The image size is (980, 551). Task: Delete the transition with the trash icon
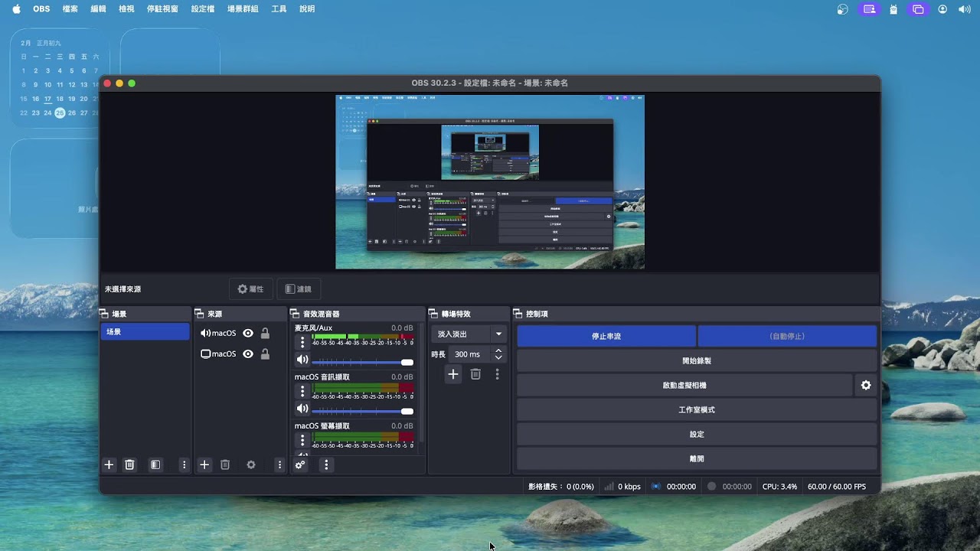click(475, 374)
